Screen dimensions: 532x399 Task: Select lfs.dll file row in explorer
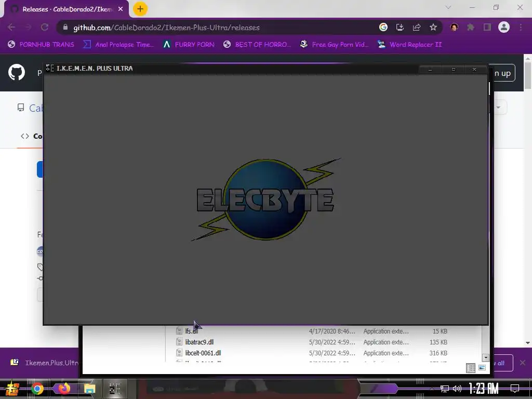tap(311, 331)
